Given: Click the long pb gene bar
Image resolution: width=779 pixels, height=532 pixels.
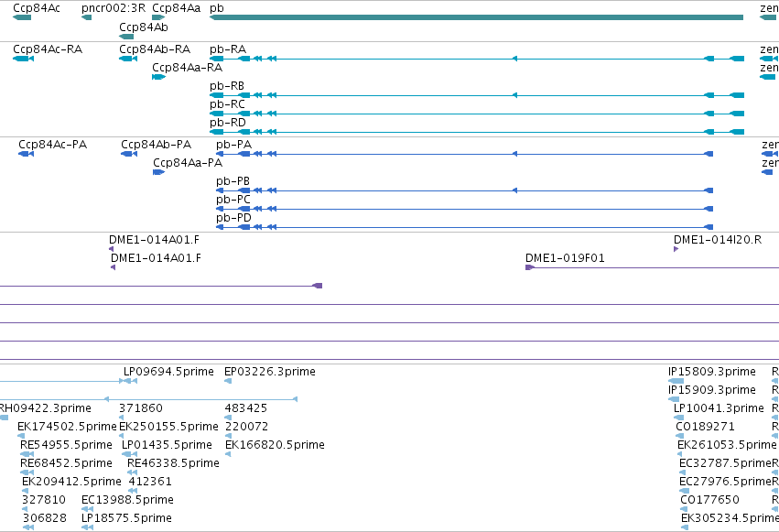Looking at the screenshot, I should tap(476, 17).
